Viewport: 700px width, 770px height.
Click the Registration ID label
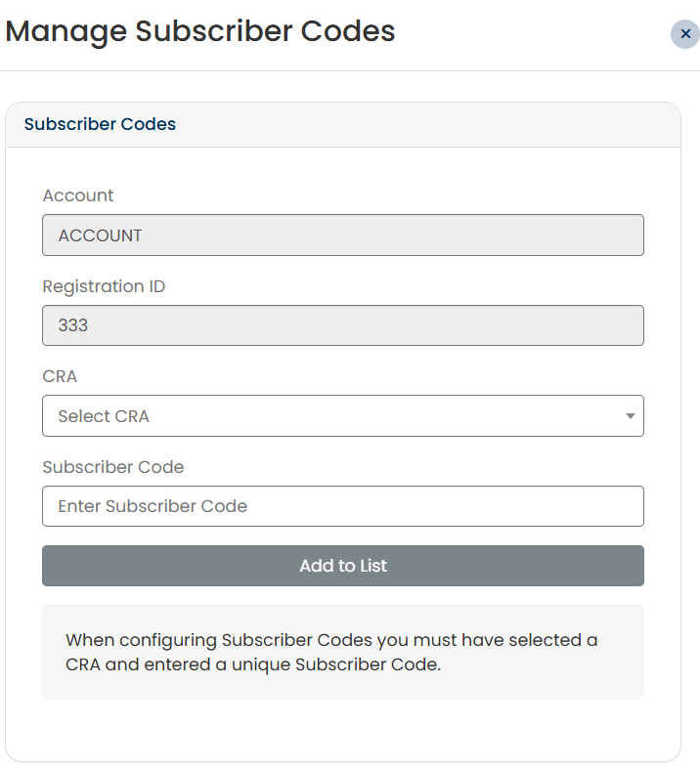(x=104, y=286)
